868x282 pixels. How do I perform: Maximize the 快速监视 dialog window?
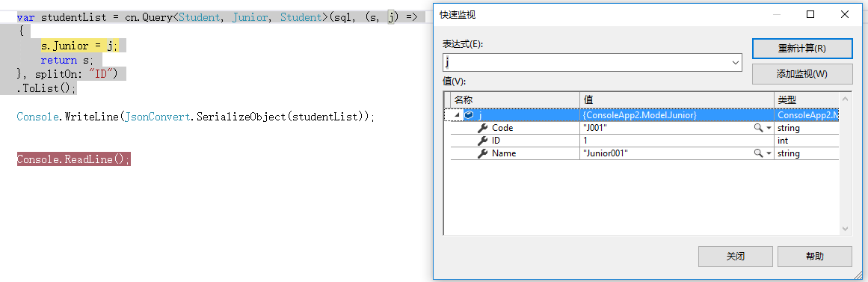tap(810, 15)
